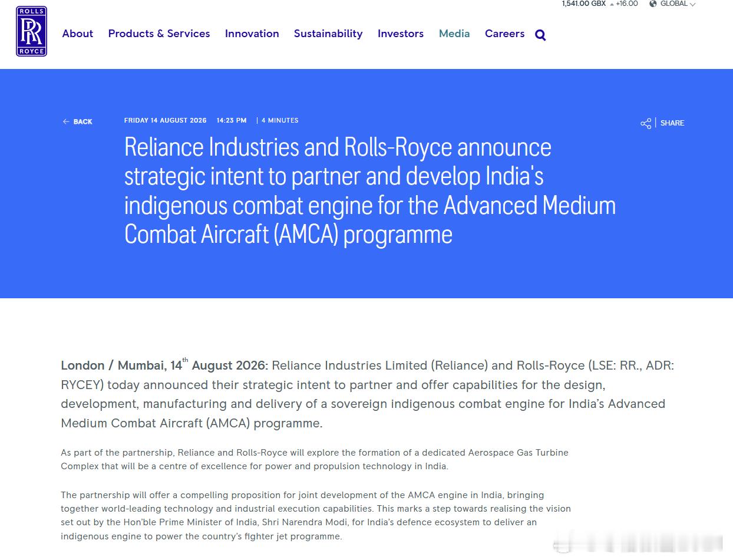The width and height of the screenshot is (733, 560).
Task: Open the Innovation menu
Action: click(x=252, y=34)
